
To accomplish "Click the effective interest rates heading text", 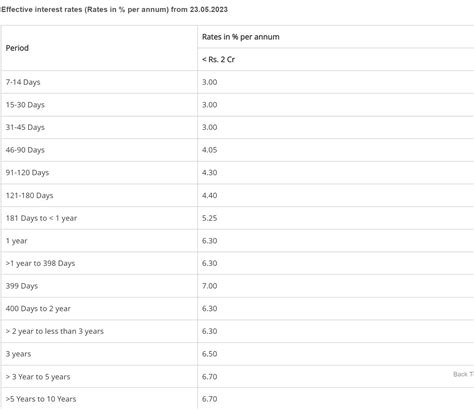I will coord(114,9).
